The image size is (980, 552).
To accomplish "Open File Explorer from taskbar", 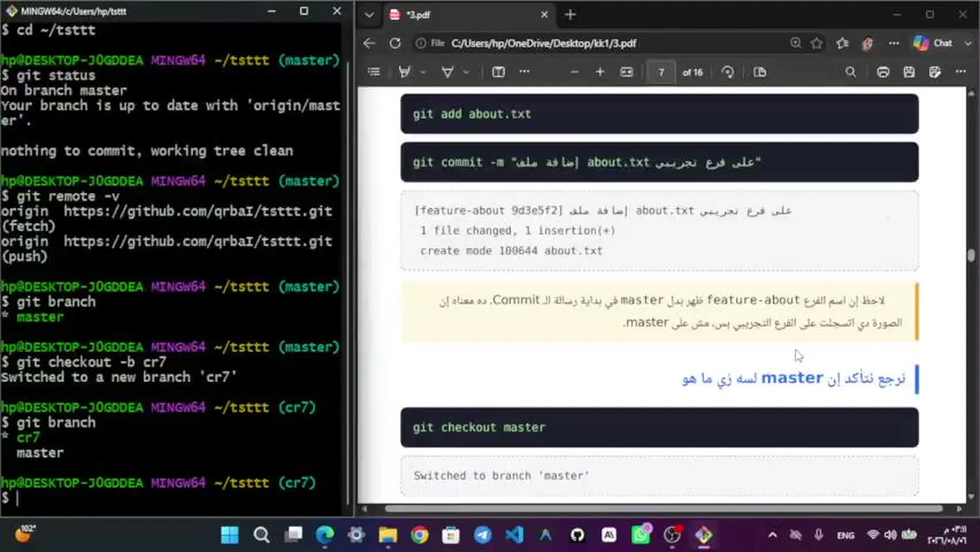I will pos(388,535).
